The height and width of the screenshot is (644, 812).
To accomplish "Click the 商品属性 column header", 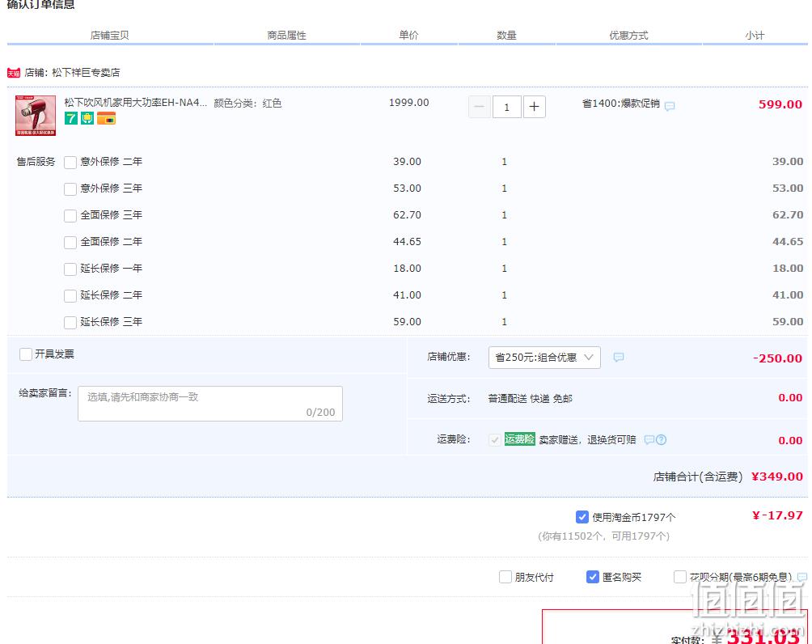I will tap(287, 36).
